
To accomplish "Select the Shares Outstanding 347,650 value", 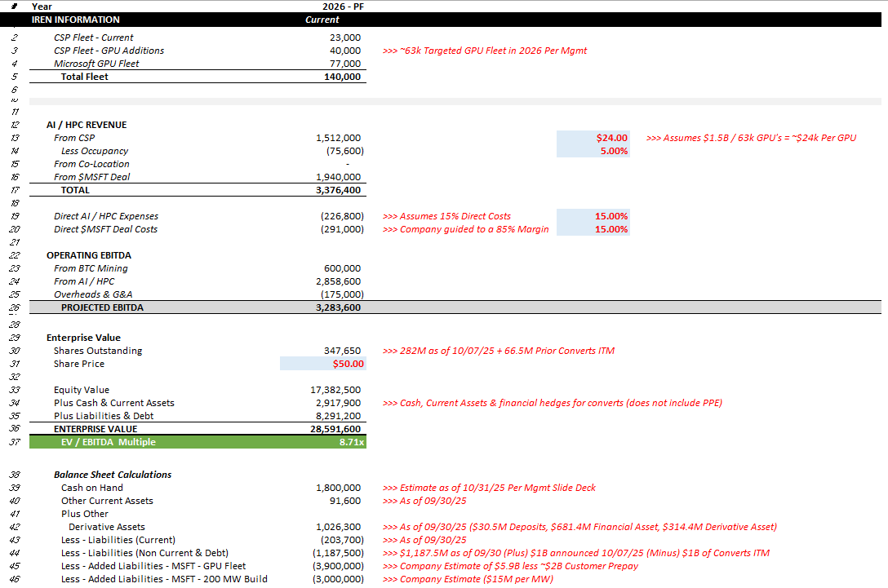I will tap(342, 351).
